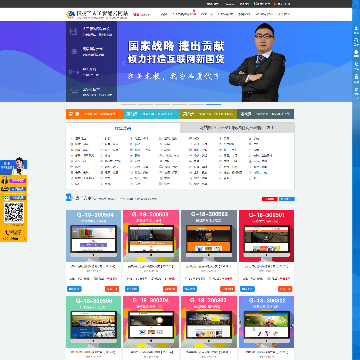
Task: Go to previous banner slide with left arrow
Action: coord(123,63)
